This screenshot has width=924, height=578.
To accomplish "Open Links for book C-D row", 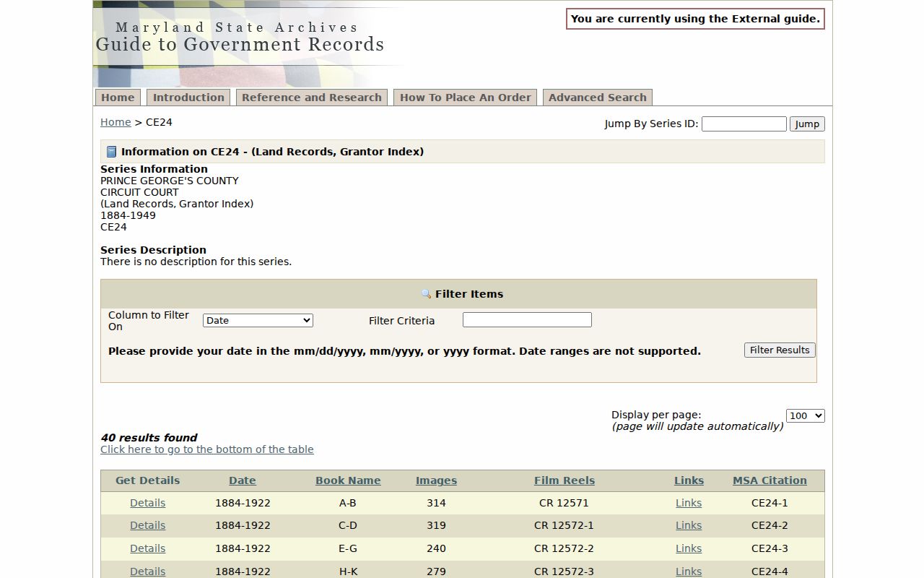I will pos(689,525).
